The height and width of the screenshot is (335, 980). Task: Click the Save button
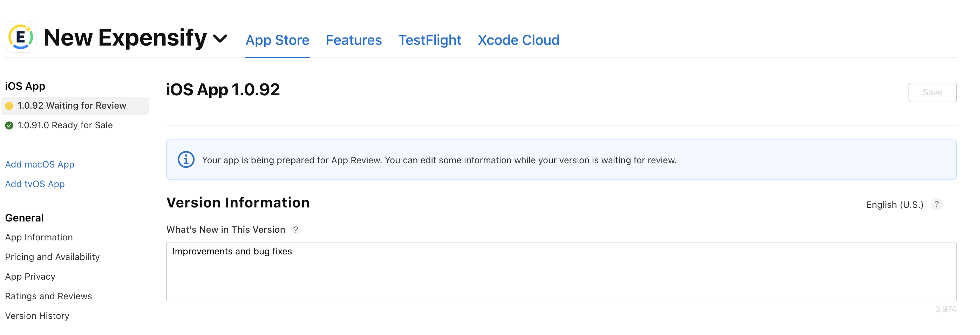point(932,93)
